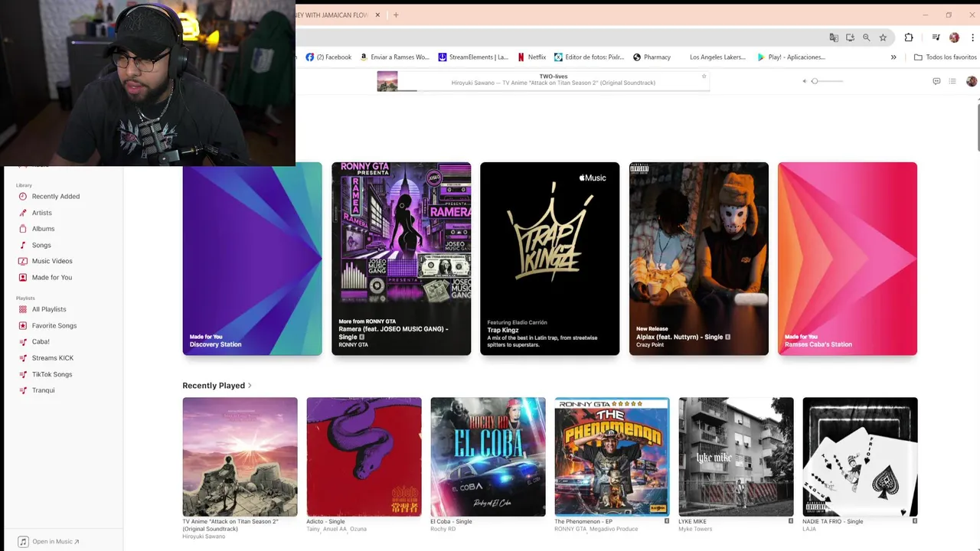
Task: Open The Phenomenon EP cover
Action: tap(612, 457)
